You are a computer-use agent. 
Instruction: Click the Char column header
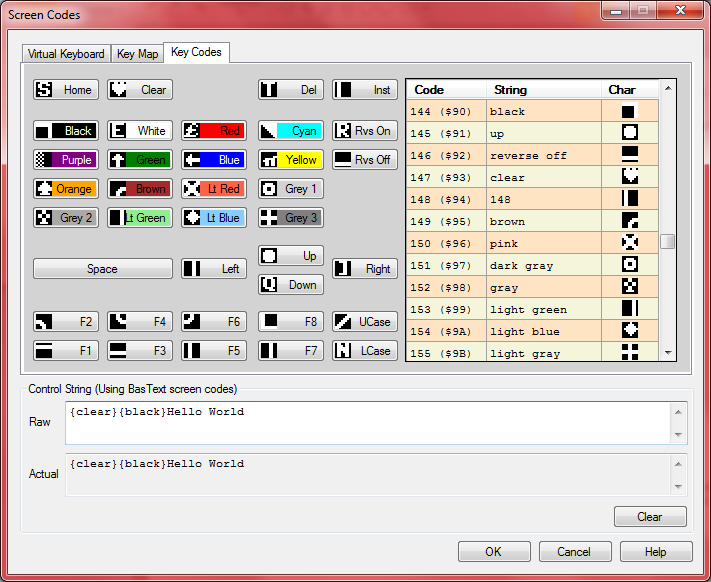tap(630, 90)
